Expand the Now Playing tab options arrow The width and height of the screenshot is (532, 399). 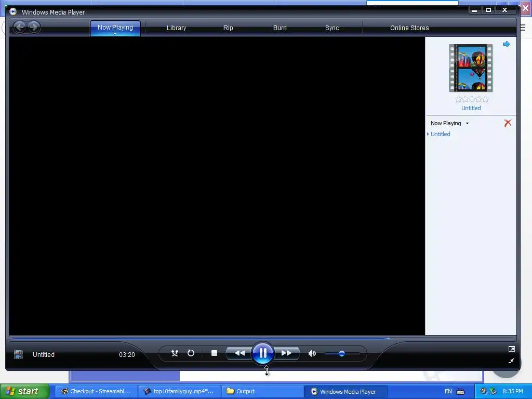(x=115, y=34)
